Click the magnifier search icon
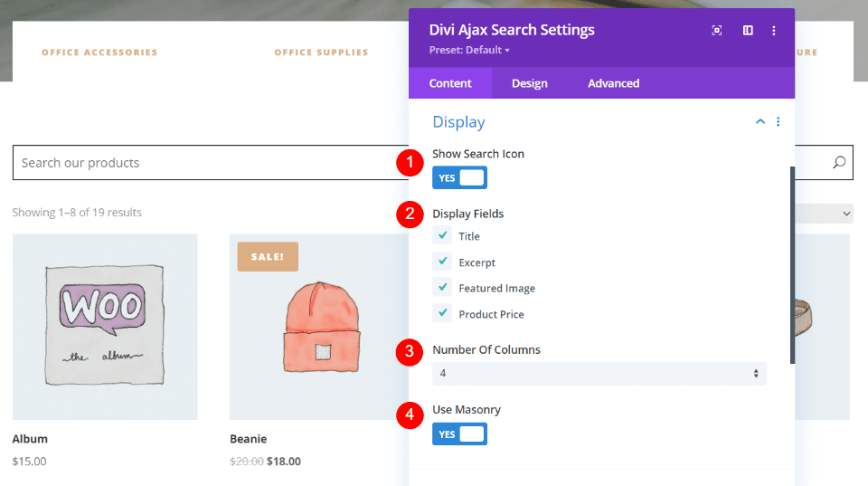Screen dimensions: 868x486 [839, 163]
